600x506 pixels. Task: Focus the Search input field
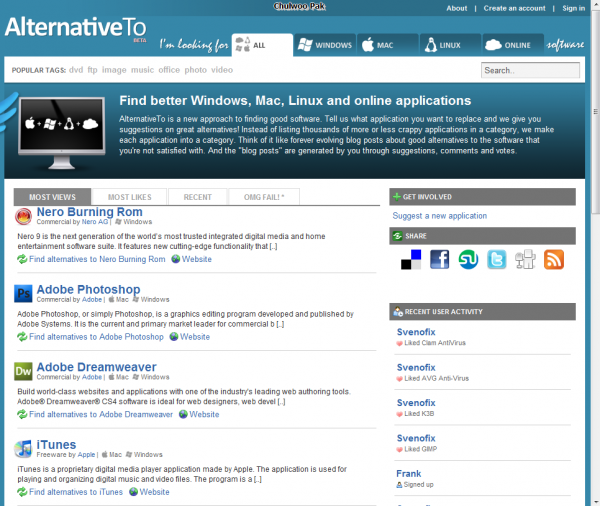click(x=530, y=70)
